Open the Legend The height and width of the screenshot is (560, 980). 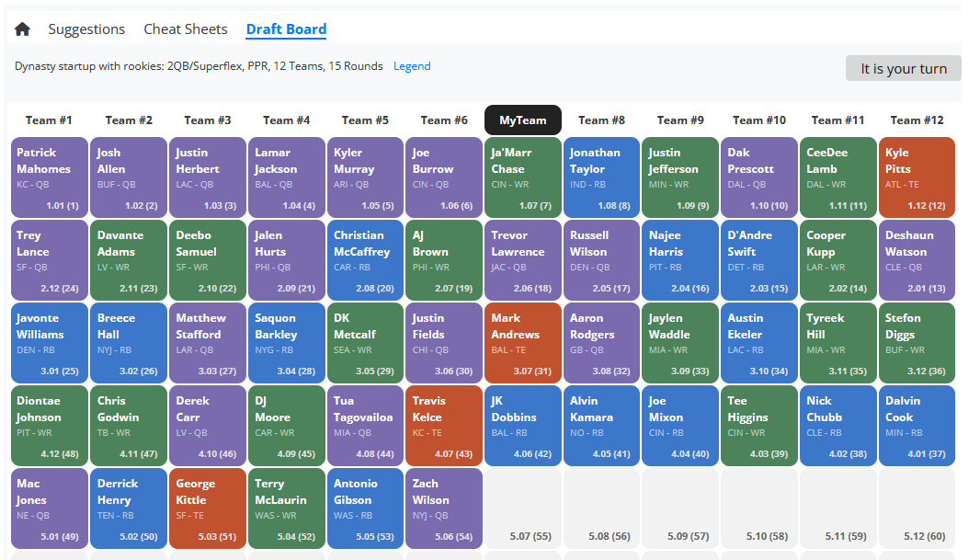click(411, 65)
